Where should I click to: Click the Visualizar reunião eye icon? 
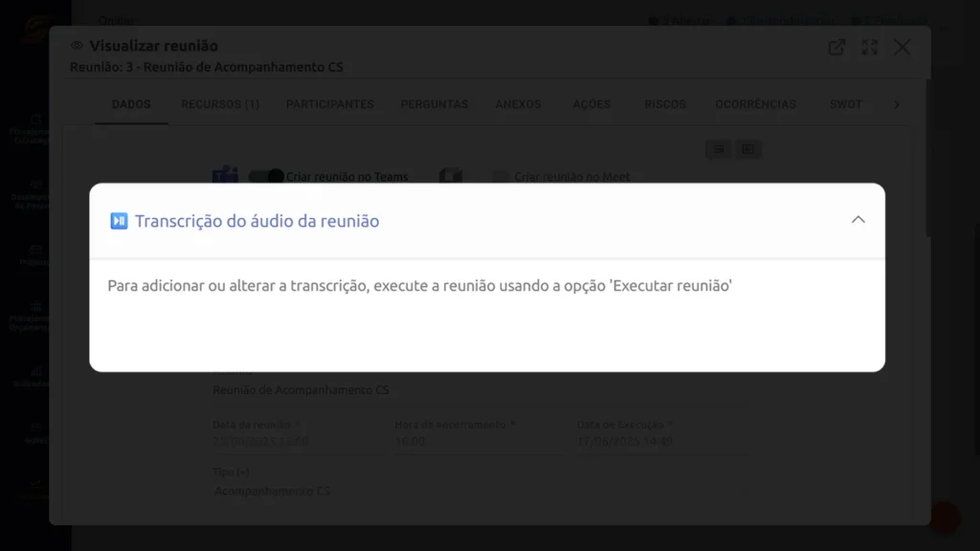(75, 45)
